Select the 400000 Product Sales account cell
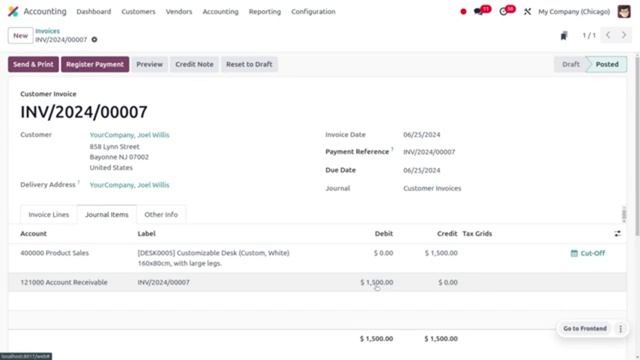The image size is (640, 360). coord(55,253)
